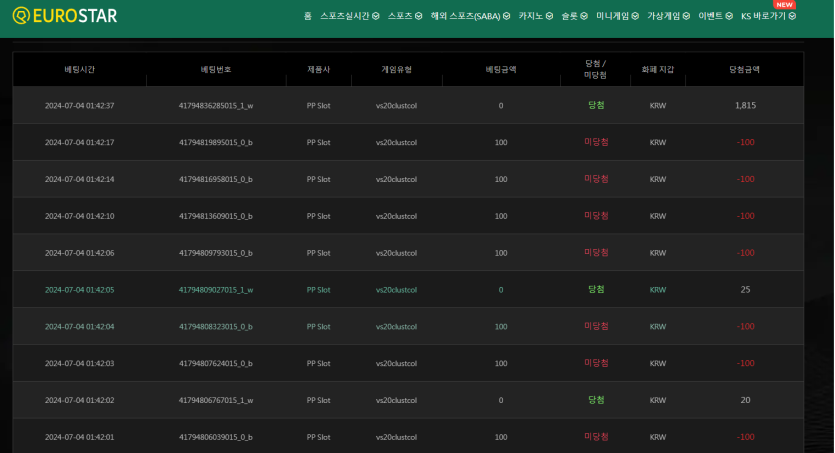The width and height of the screenshot is (835, 453).
Task: Expand the chevron next to KS 바로가기
Action: (792, 16)
